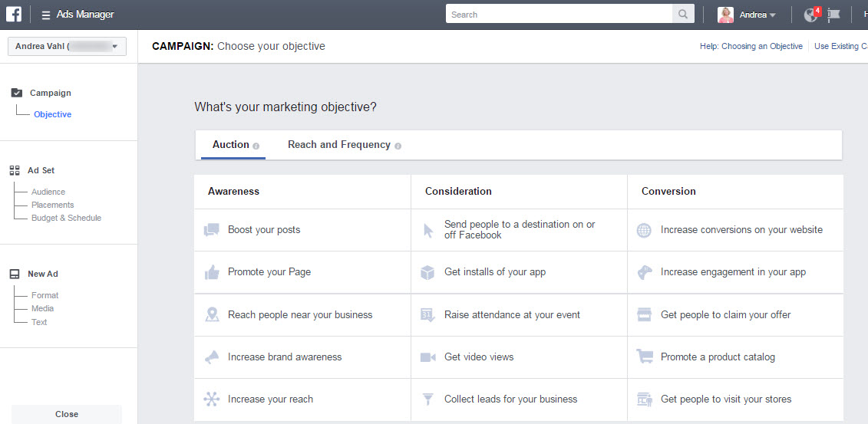
Task: Select the Objective step under Campaign
Action: pos(52,114)
